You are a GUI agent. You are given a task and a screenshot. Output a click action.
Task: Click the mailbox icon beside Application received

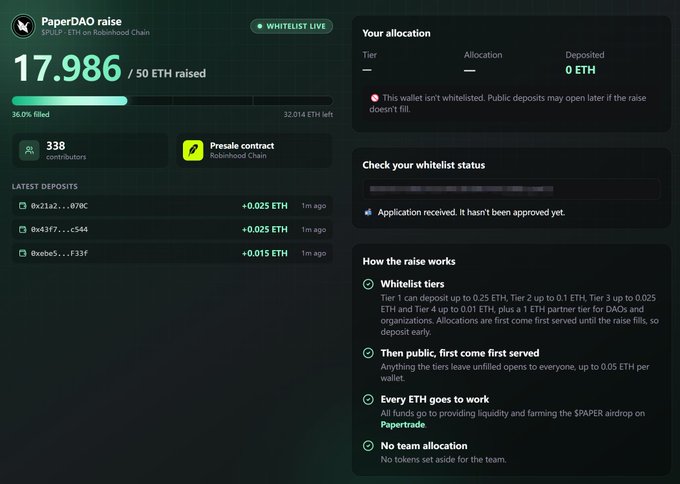point(368,213)
